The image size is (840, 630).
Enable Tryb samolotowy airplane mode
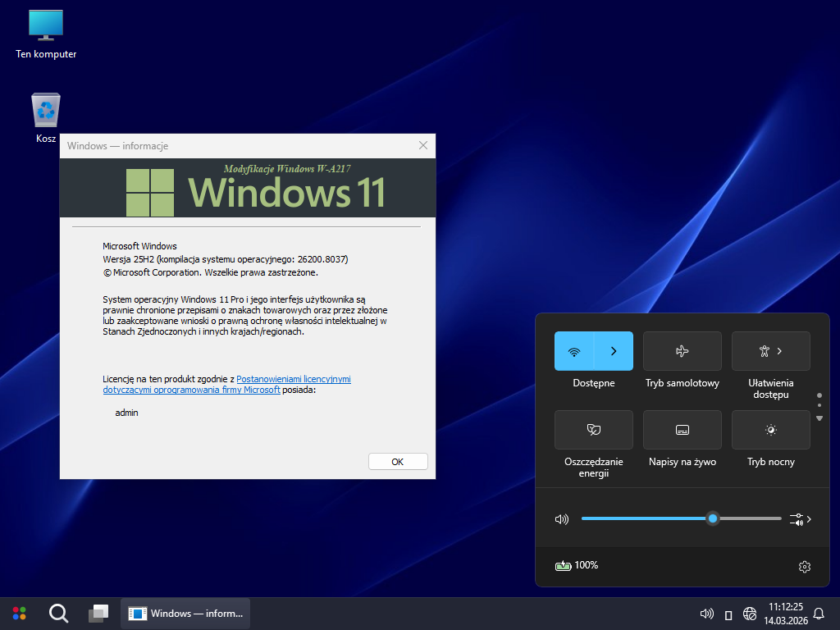click(x=682, y=351)
